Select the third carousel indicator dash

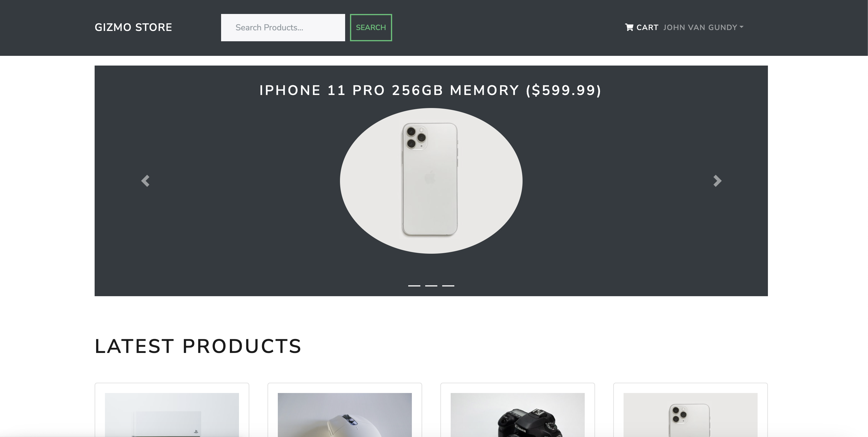448,286
